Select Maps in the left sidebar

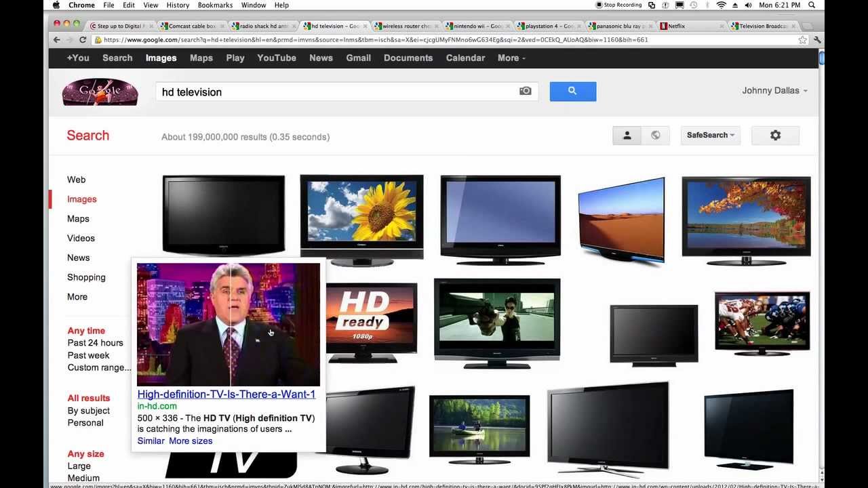pos(78,219)
